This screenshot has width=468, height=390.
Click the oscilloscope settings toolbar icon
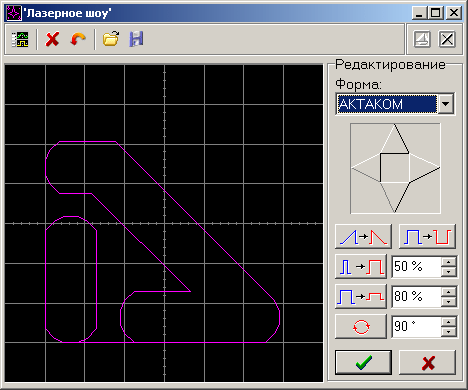tap(20, 39)
